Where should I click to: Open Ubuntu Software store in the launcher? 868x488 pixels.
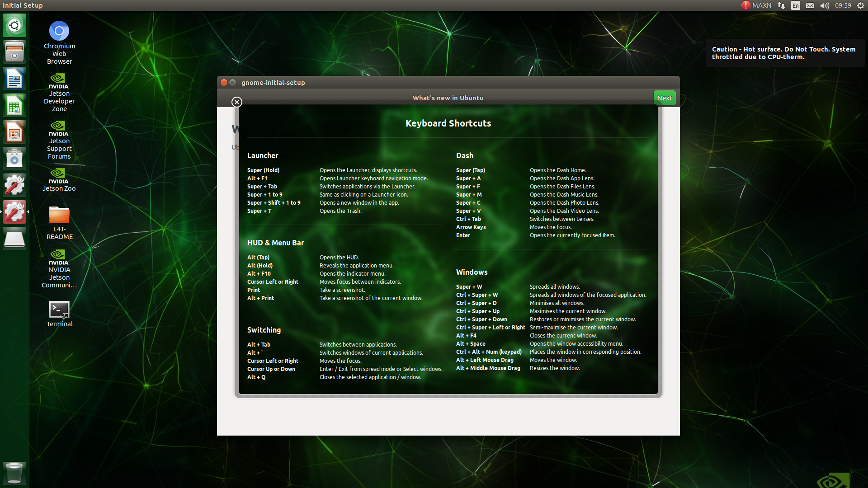point(14,159)
